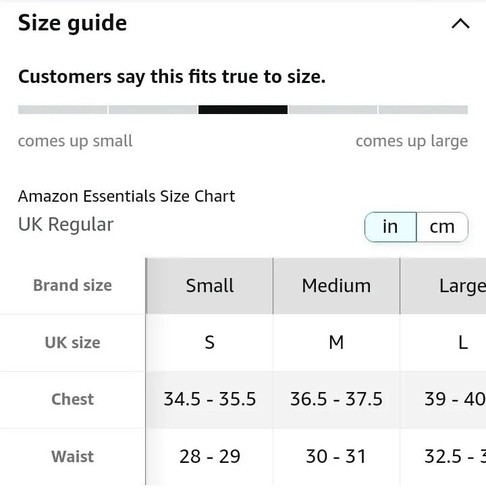Click the highlighted true-to-size fit bar segment
The height and width of the screenshot is (500, 486).
pos(243,110)
